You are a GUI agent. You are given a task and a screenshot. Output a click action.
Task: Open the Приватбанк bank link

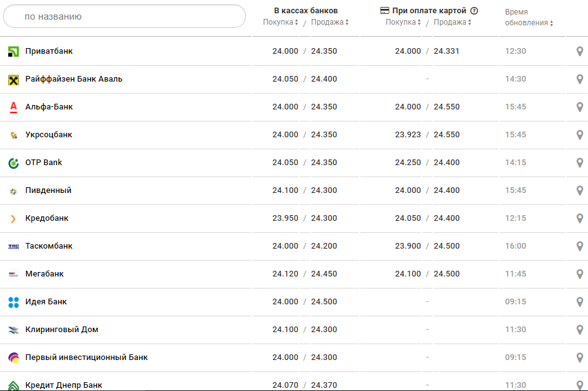tap(49, 51)
